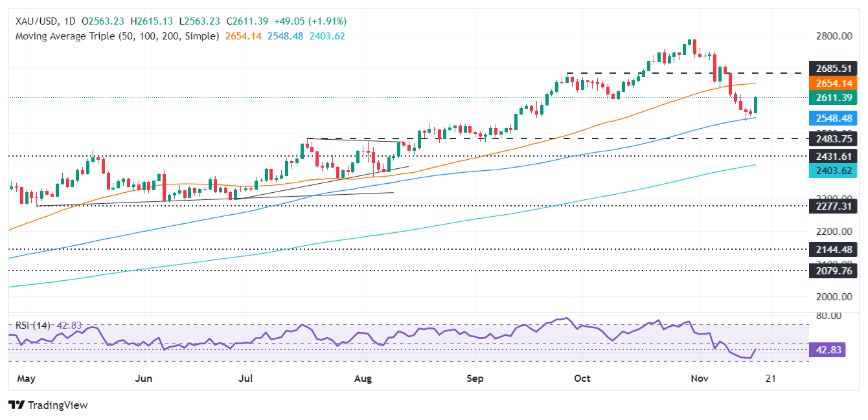The image size is (868, 420).
Task: Click the 2079.76 level label
Action: pos(834,271)
